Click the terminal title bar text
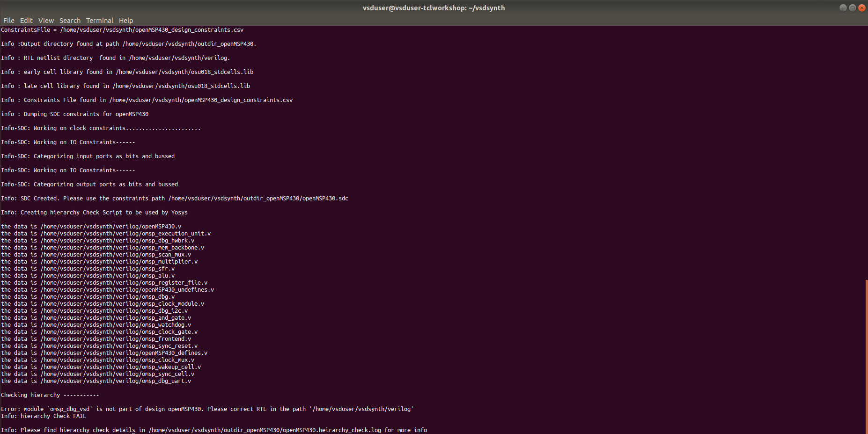The width and height of the screenshot is (868, 434). pyautogui.click(x=434, y=7)
